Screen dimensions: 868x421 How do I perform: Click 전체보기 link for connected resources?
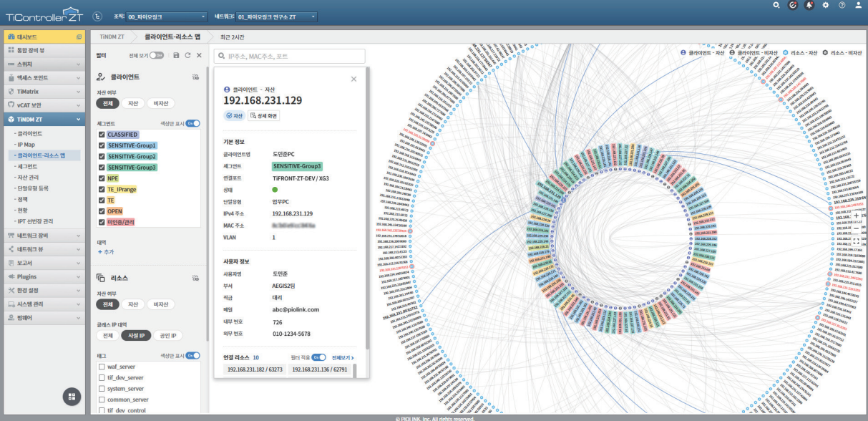point(343,357)
